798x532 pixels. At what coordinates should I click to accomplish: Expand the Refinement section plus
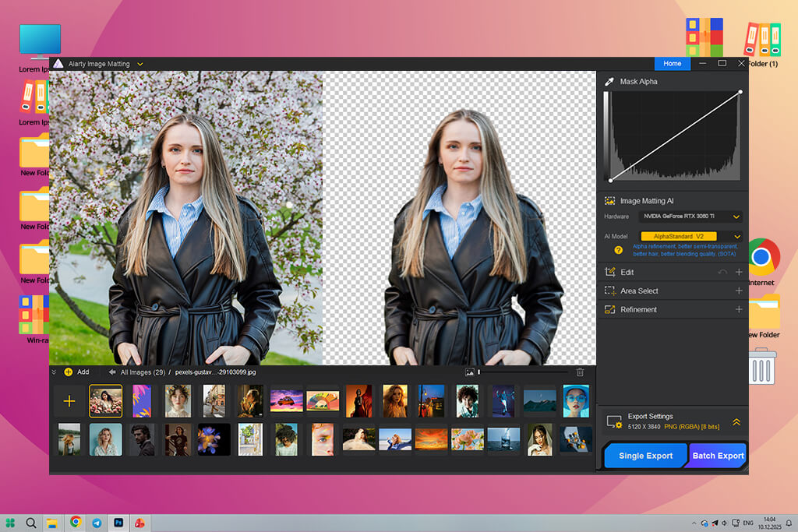[739, 309]
